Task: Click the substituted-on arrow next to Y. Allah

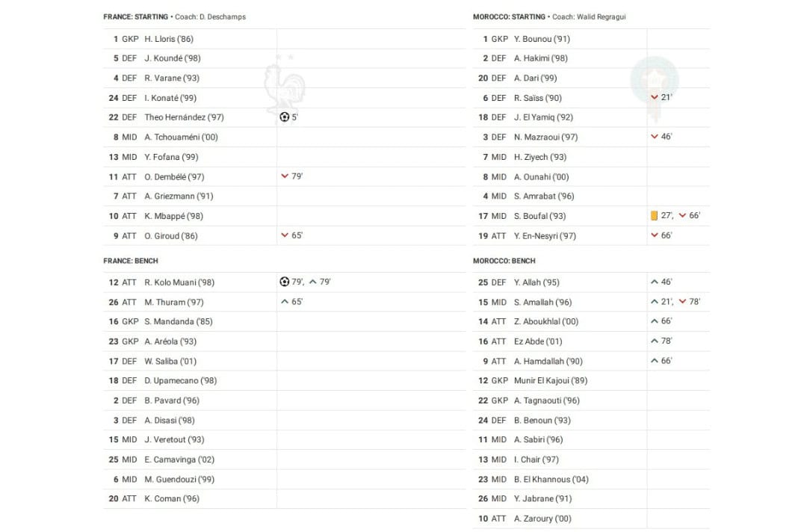Action: pyautogui.click(x=655, y=282)
